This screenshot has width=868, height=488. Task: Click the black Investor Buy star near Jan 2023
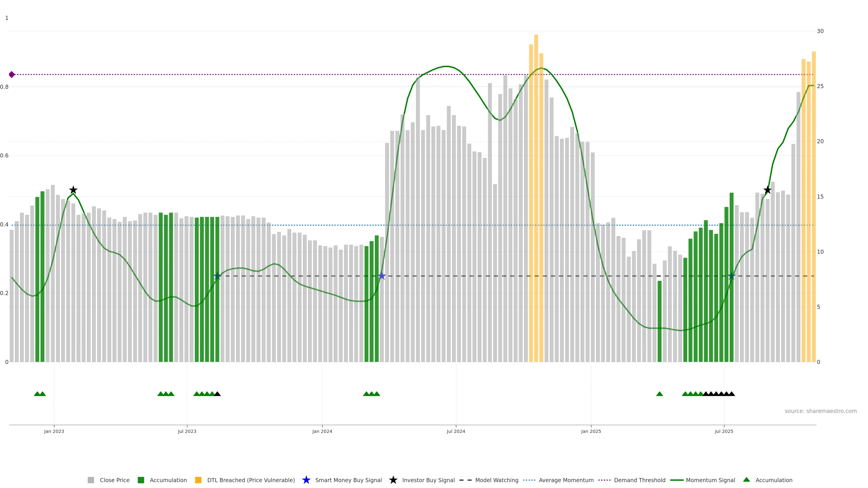point(73,190)
